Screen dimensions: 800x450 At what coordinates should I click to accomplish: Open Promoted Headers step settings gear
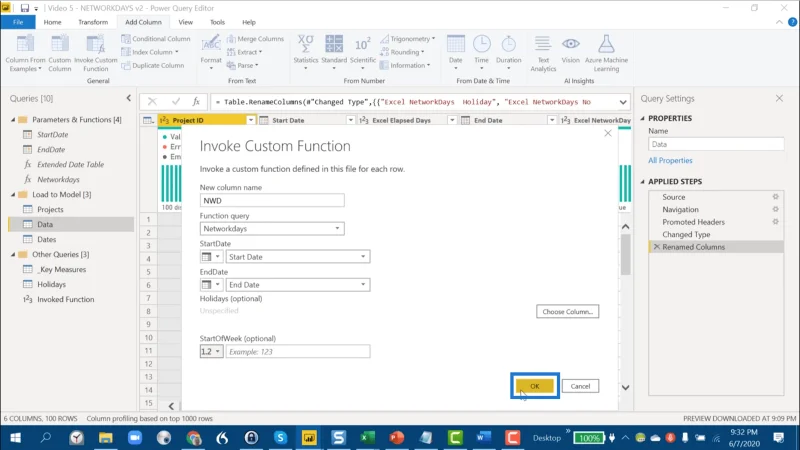click(x=776, y=222)
